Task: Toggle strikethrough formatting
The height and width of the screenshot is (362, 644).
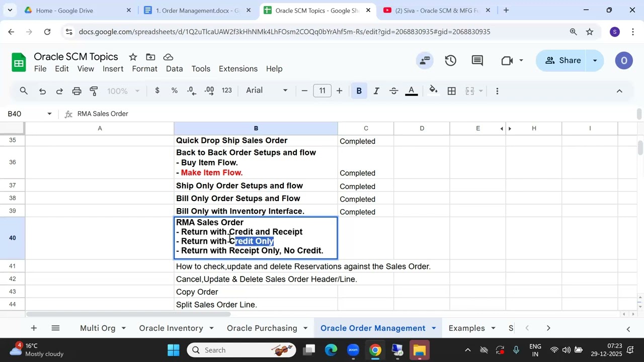Action: point(394,91)
